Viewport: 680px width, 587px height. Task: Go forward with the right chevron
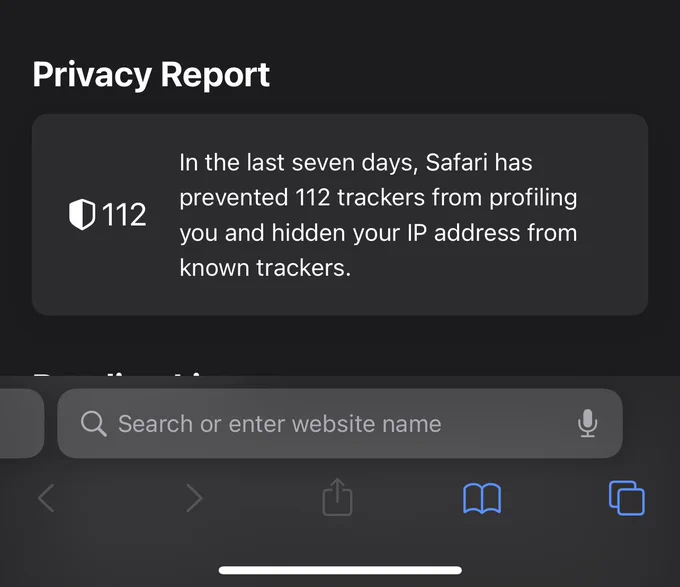pyautogui.click(x=194, y=498)
